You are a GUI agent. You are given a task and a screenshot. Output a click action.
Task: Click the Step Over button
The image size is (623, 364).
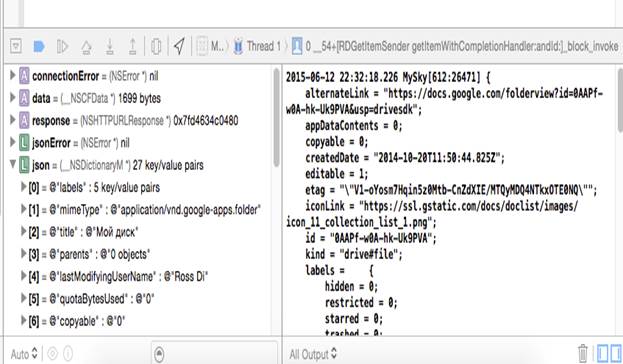pyautogui.click(x=86, y=47)
